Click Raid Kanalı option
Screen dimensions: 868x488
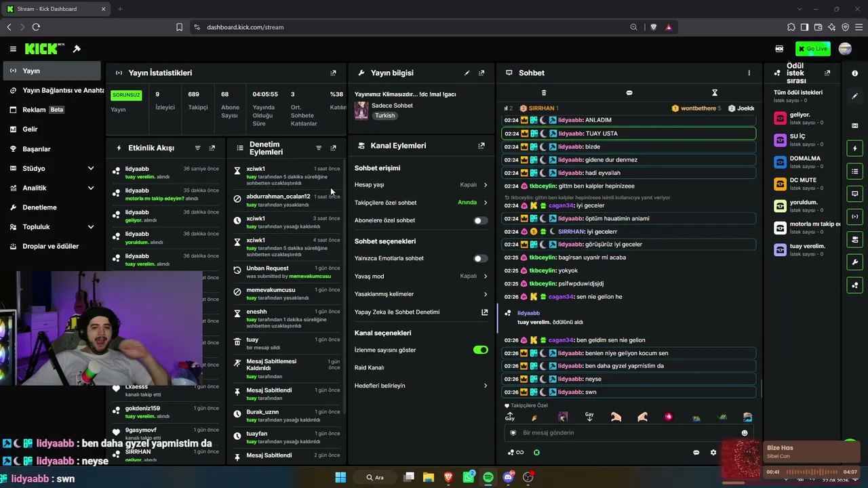pos(370,367)
